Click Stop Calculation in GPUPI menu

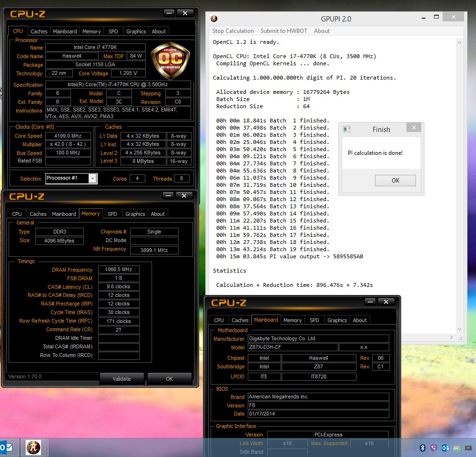pos(233,31)
